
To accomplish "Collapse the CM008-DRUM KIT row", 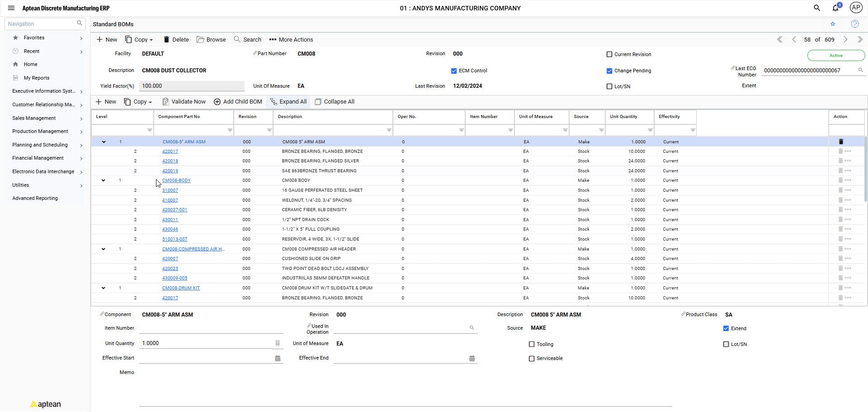I will (x=103, y=288).
